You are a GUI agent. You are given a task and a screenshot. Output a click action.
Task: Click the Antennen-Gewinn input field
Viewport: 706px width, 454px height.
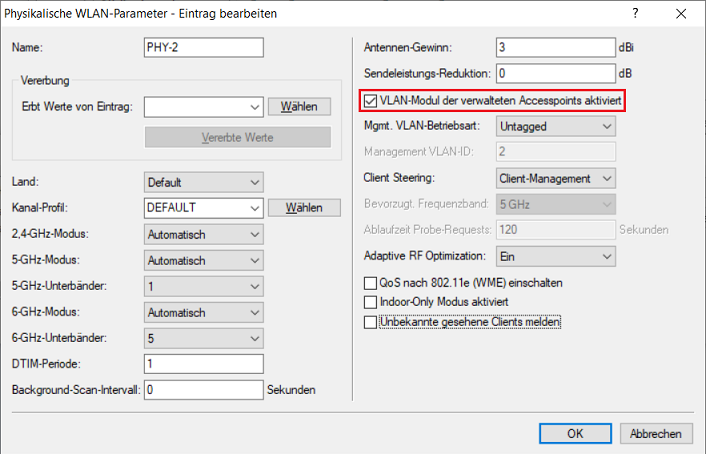(555, 48)
